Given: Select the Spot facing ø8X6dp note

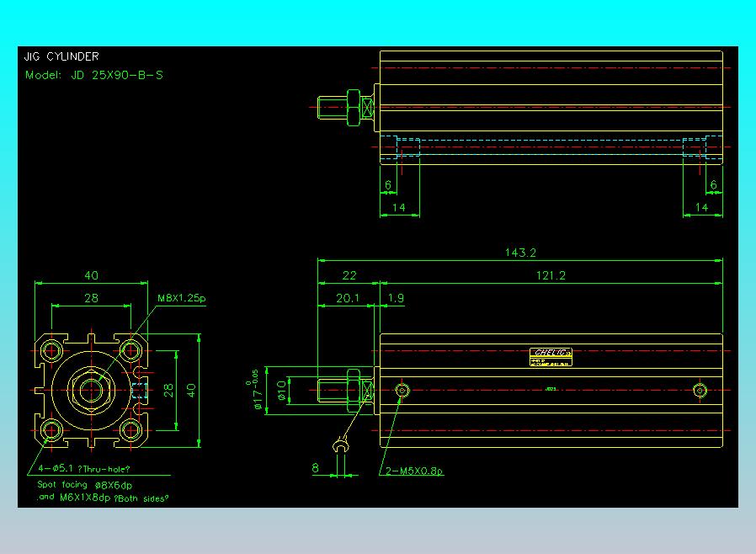Looking at the screenshot, I should point(85,485).
